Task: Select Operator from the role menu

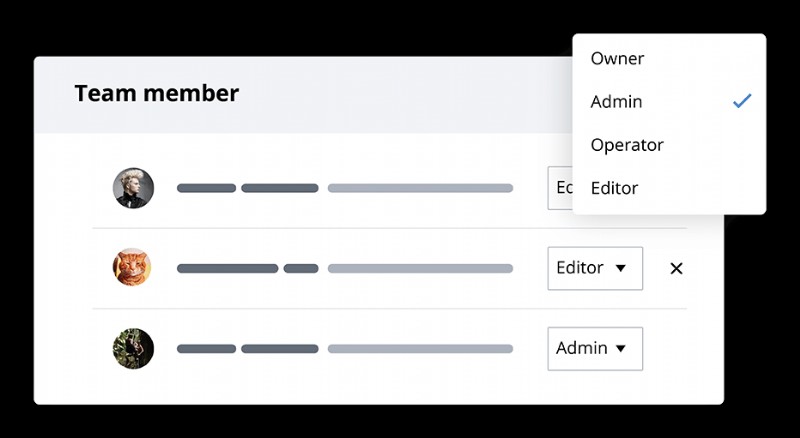Action: (x=627, y=145)
